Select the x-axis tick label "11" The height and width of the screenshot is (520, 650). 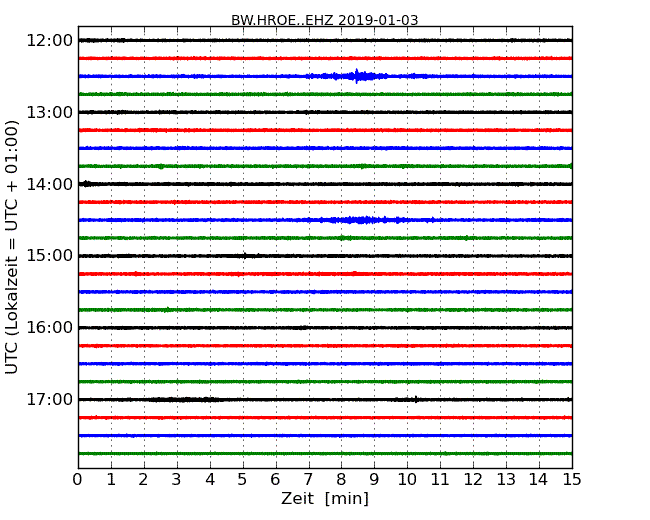pos(440,480)
